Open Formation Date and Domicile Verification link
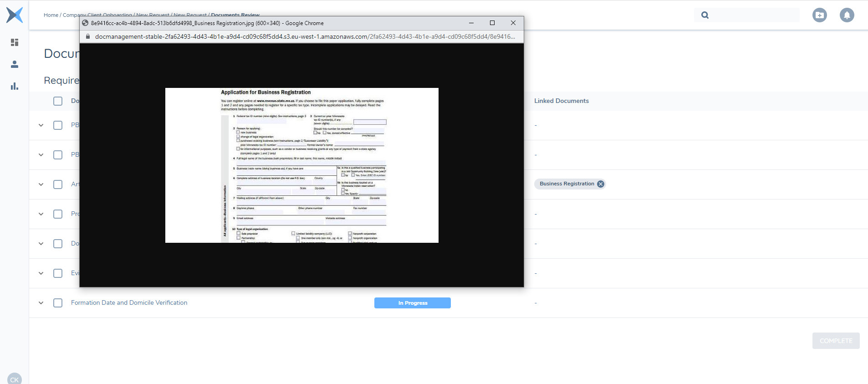868x384 pixels. [129, 303]
